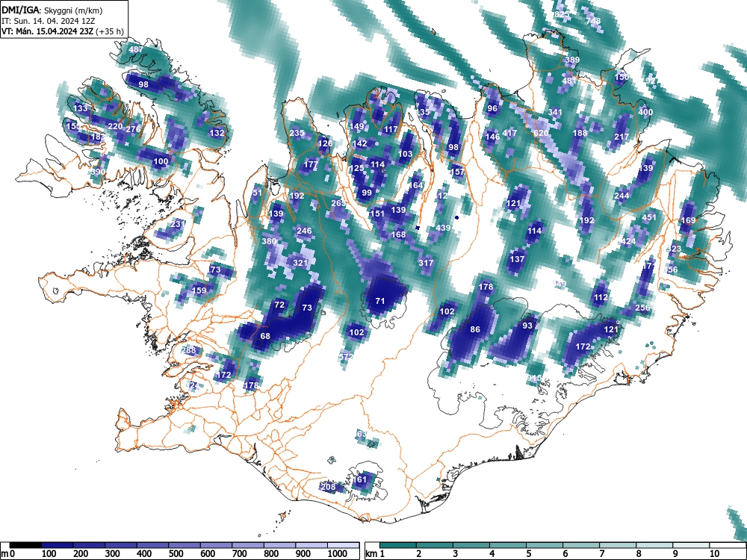Click the visibility value '256'
747x560 pixels.
pos(642,308)
